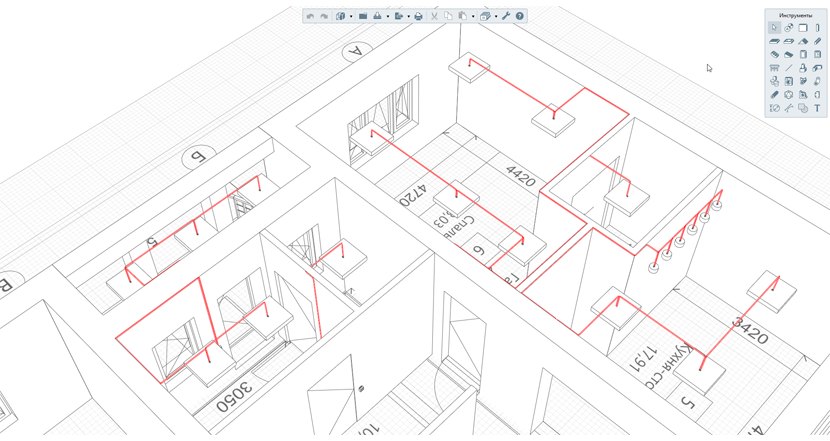830x441 pixels.
Task: Expand dropdown next to 3D view icon
Action: click(x=351, y=16)
